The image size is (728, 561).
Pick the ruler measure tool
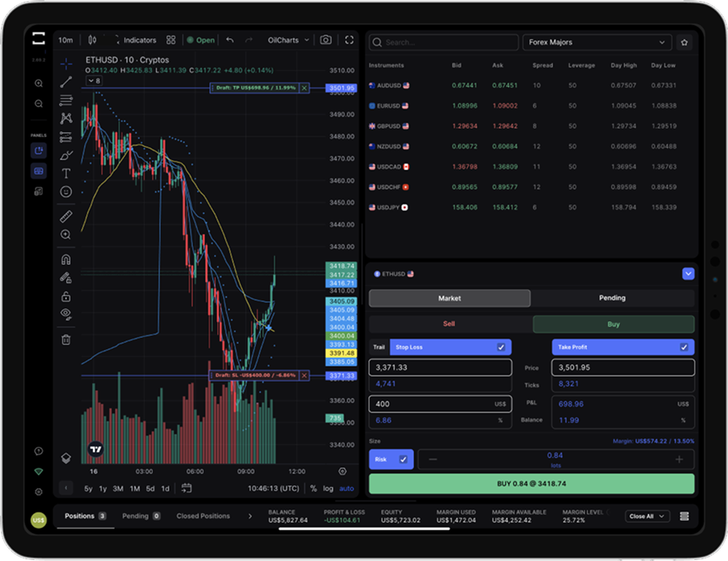pyautogui.click(x=66, y=216)
